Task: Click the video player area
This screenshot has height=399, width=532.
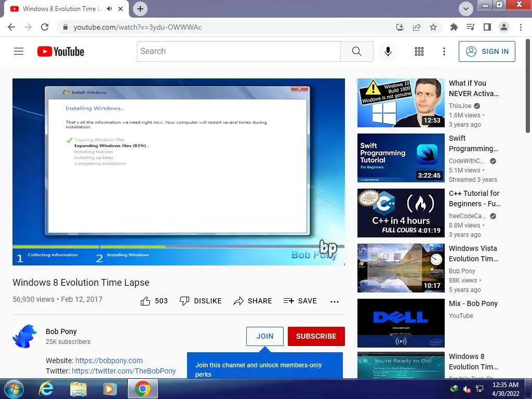Action: [179, 171]
